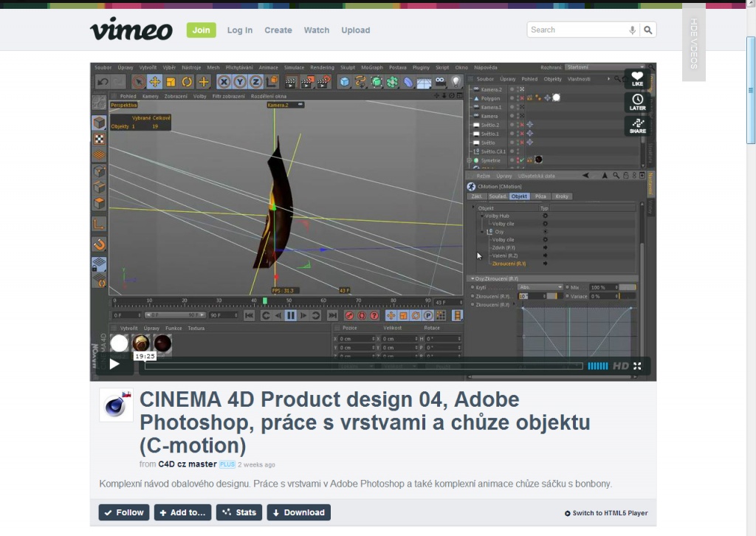756x536 pixels.
Task: Click the C4D cz master avatar thumbnail
Action: pyautogui.click(x=116, y=405)
